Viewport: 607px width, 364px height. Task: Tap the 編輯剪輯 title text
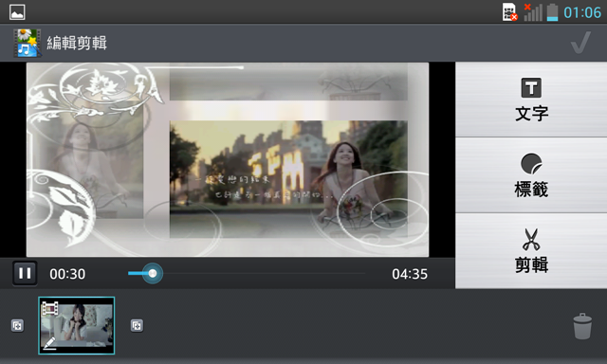tap(77, 43)
